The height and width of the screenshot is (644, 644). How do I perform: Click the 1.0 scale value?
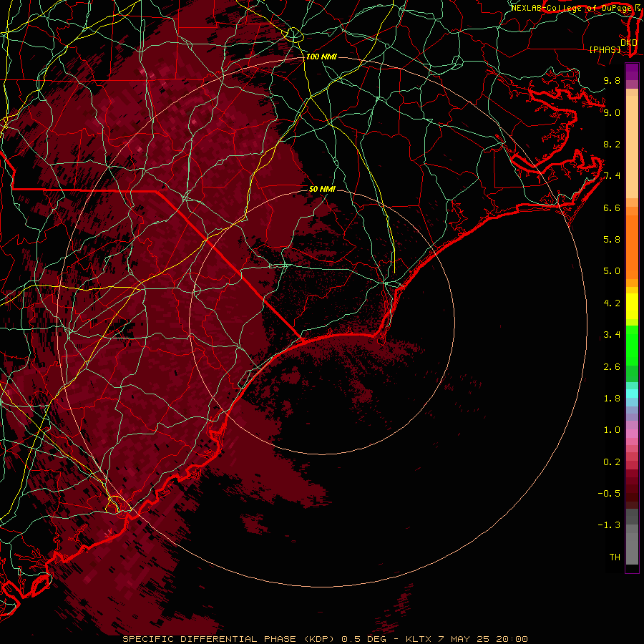point(612,430)
